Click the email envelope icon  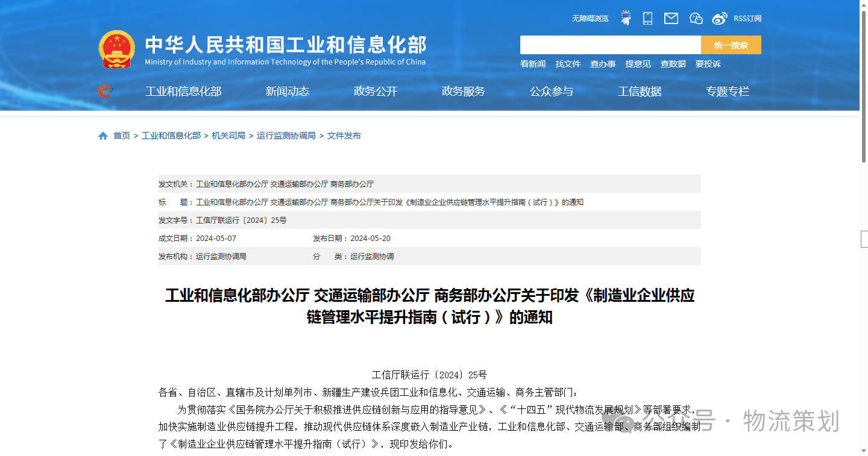(x=671, y=19)
